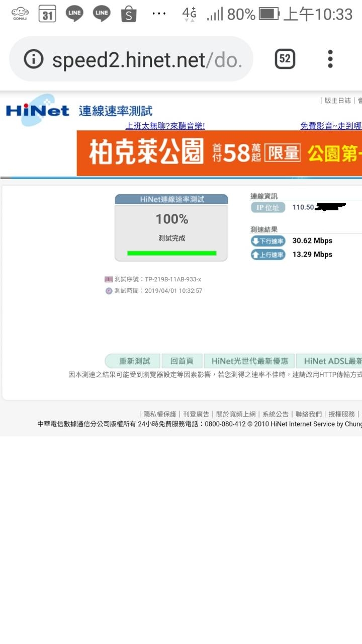This screenshot has width=362, height=644.
Task: Click the download speed arrow badge
Action: [268, 241]
